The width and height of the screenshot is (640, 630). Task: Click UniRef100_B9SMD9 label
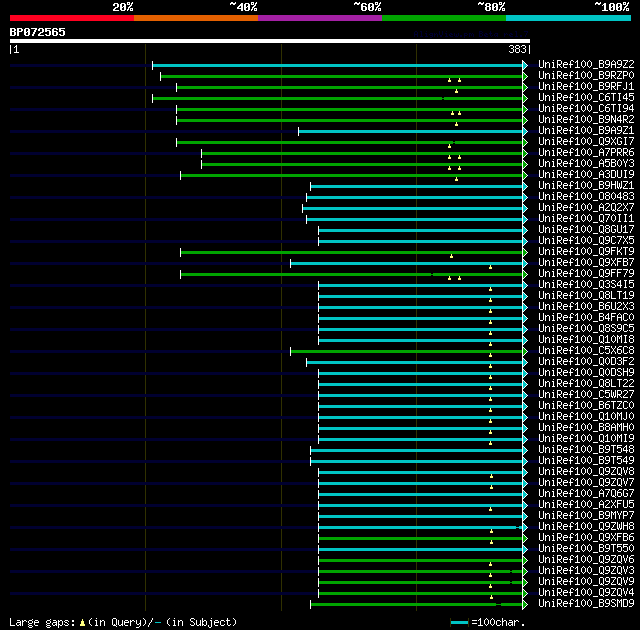[x=586, y=604]
